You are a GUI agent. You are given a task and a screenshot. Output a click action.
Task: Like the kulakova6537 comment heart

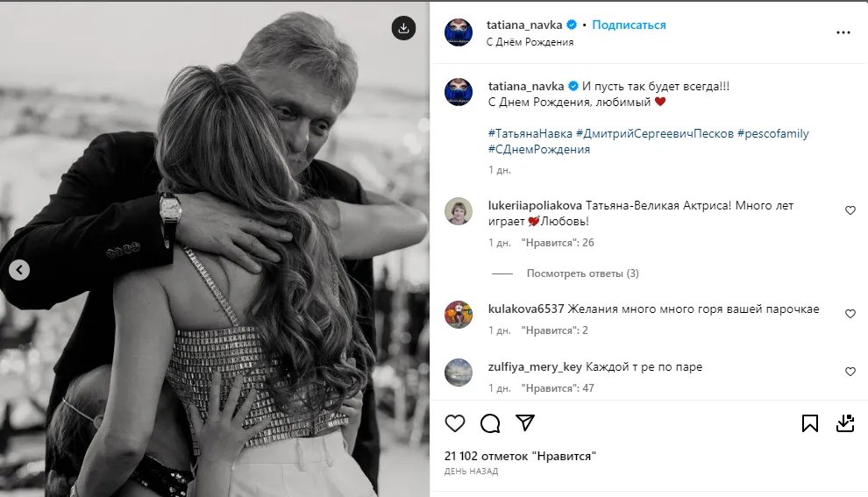(850, 314)
